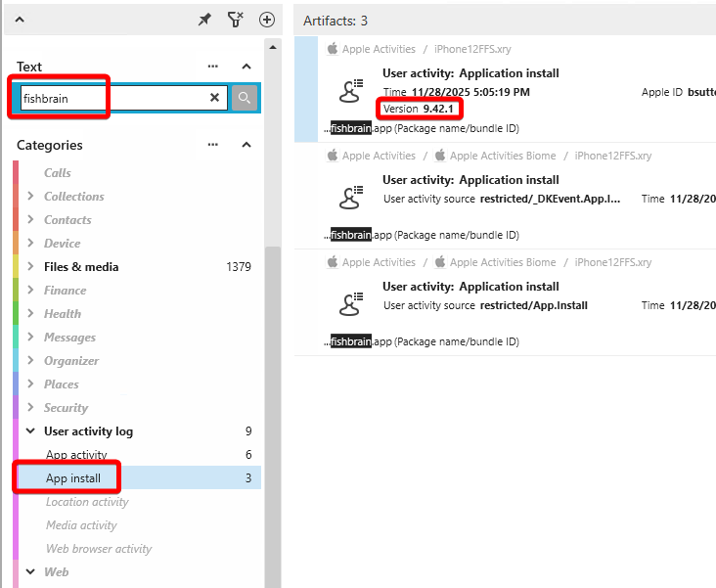Viewport: 716px width, 588px height.
Task: Select Web browser activity subcategory
Action: coord(99,548)
